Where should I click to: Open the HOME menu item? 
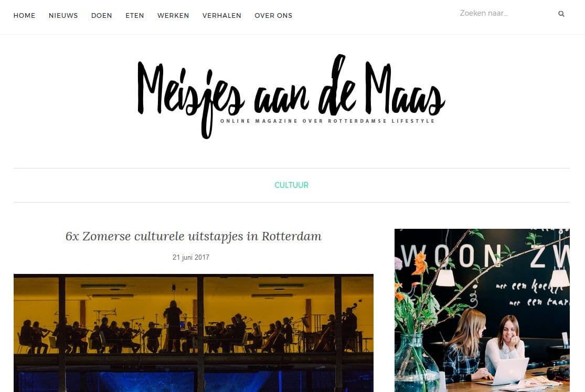tap(24, 16)
